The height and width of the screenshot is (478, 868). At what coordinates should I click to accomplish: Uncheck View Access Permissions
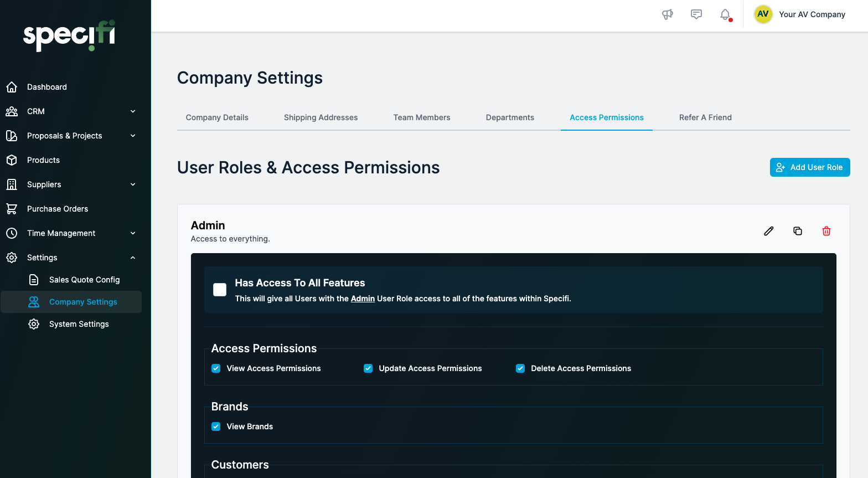[x=216, y=368]
